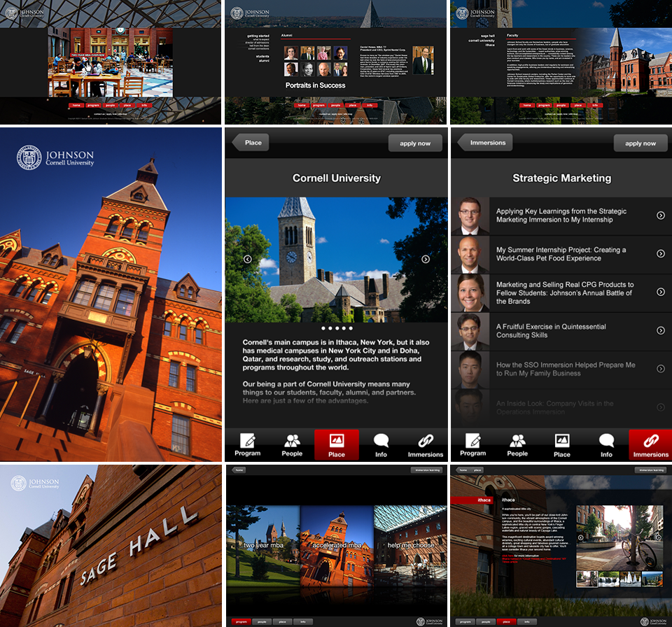Image resolution: width=672 pixels, height=627 pixels.
Task: Select the program tab on the MBA chooser screen
Action: tap(241, 621)
